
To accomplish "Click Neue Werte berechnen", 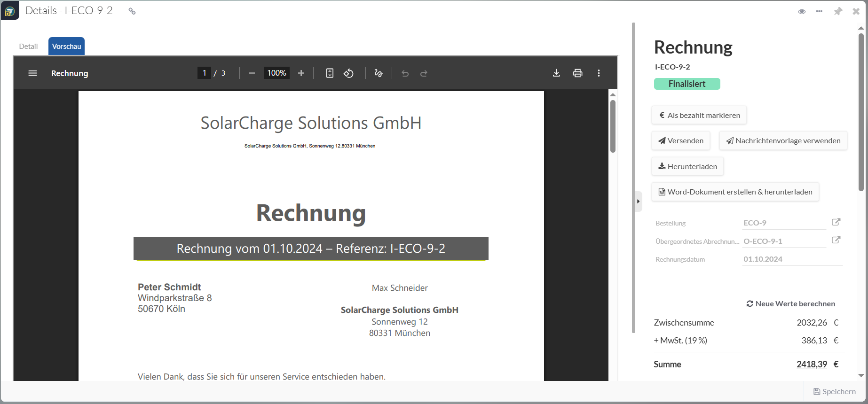I will tap(791, 304).
